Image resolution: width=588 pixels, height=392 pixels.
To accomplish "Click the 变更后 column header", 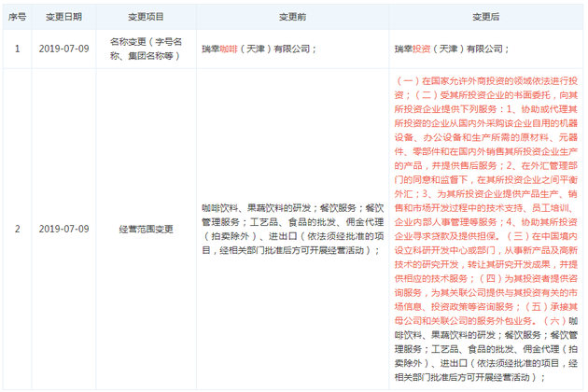I will [x=485, y=17].
